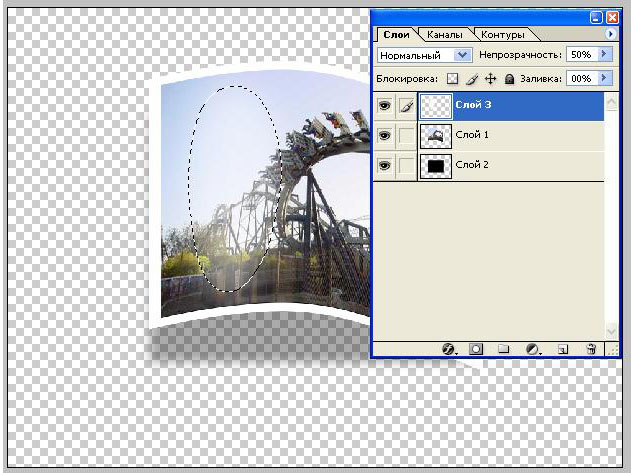
Task: Hide the Слой 3 layer
Action: 384,105
